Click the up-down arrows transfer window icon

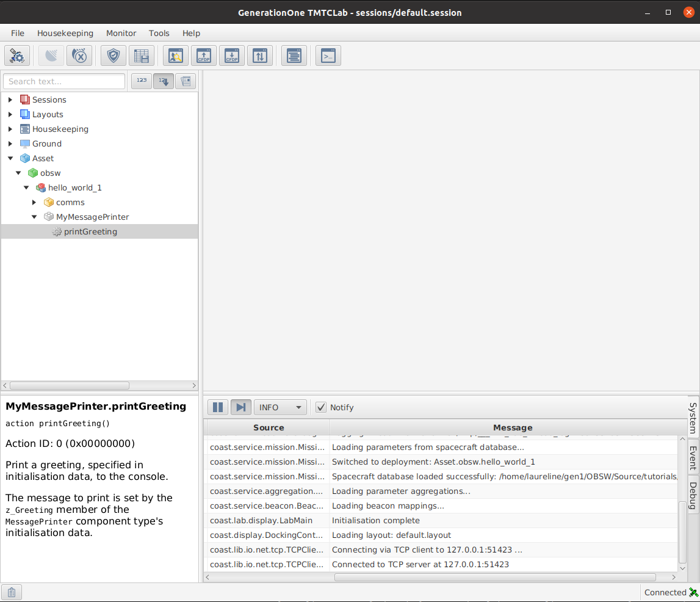coord(260,56)
